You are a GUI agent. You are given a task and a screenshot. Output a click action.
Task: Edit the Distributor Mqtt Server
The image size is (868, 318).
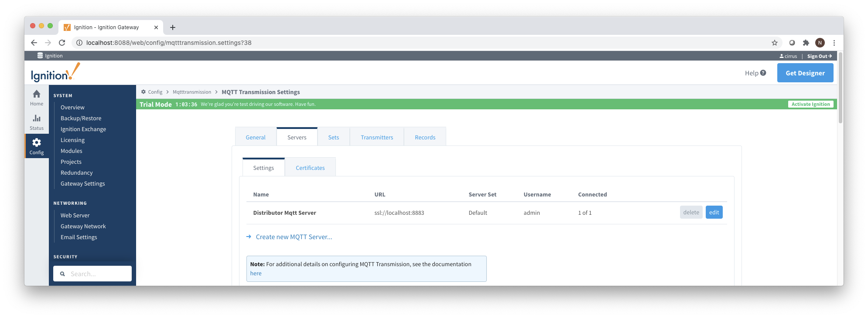pyautogui.click(x=714, y=212)
